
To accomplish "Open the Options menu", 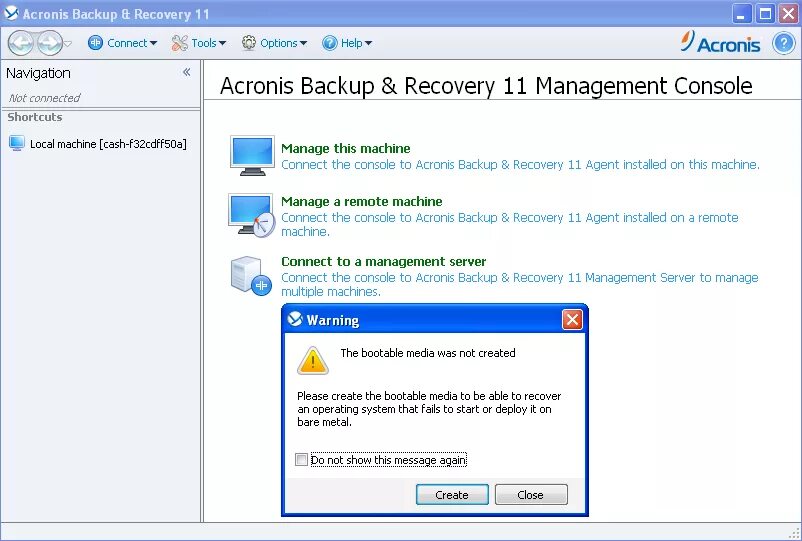I will (x=274, y=43).
